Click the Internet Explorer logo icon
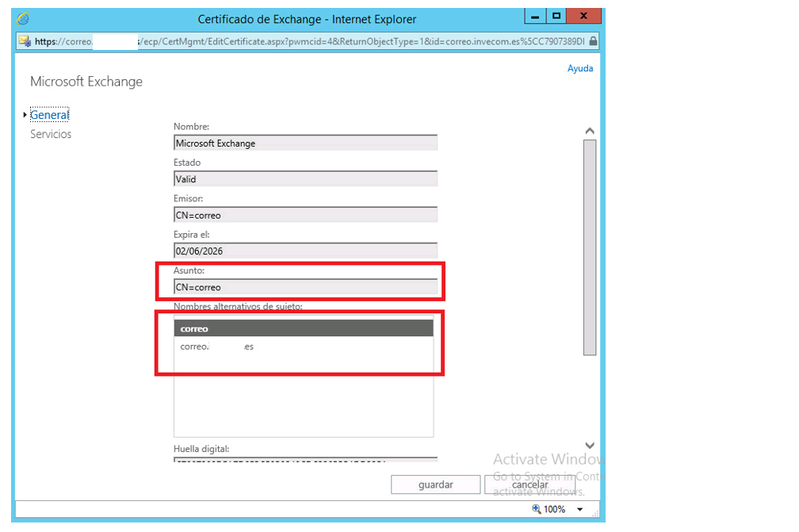This screenshot has height=532, width=799. pos(23,19)
